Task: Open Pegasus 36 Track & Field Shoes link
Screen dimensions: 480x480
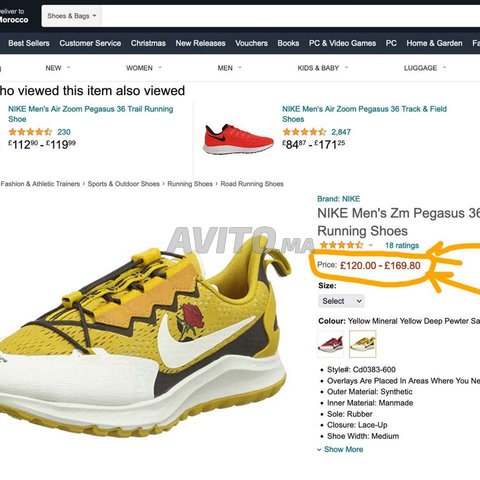Action: 364,114
